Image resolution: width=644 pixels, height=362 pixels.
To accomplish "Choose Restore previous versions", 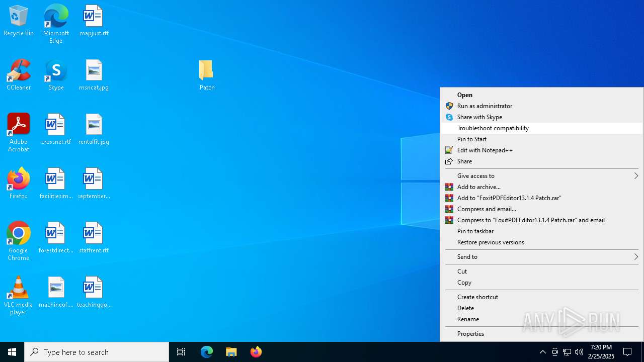I will [542, 242].
